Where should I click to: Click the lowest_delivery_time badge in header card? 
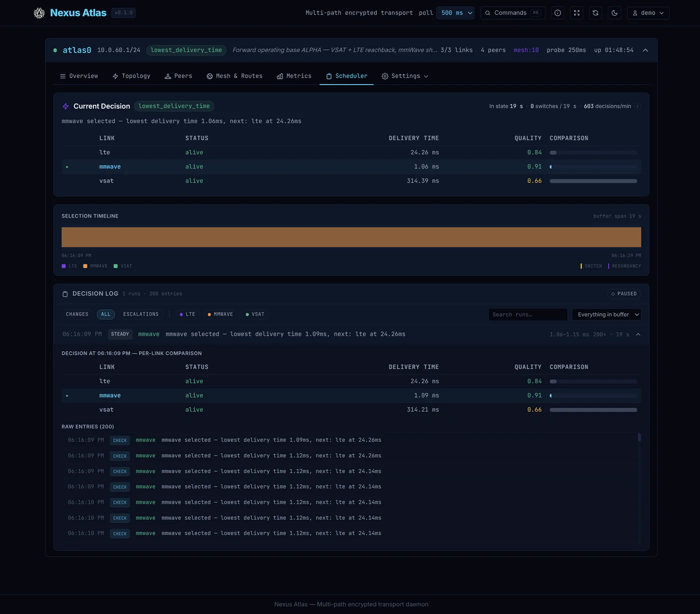coord(186,50)
